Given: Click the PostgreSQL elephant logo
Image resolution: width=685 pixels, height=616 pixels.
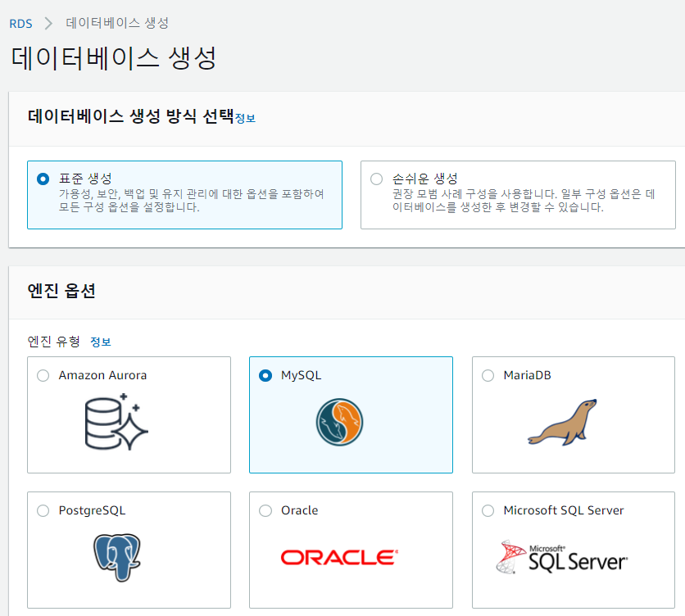Looking at the screenshot, I should 116,557.
